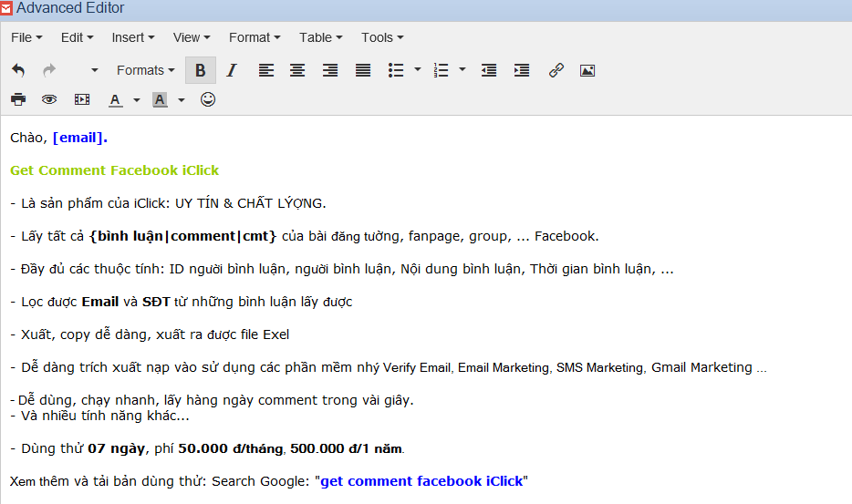
Task: Open the File menu
Action: 26,37
